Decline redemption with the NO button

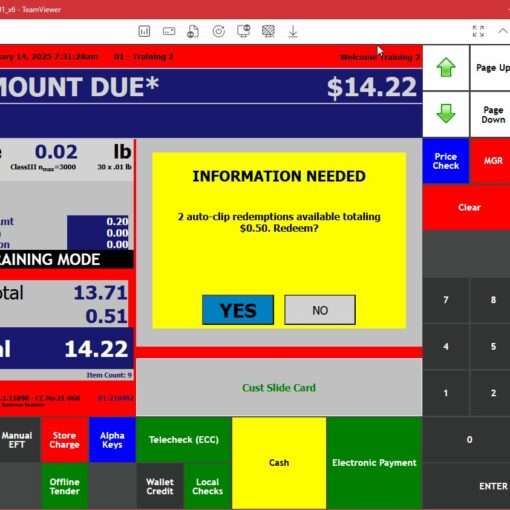point(320,310)
